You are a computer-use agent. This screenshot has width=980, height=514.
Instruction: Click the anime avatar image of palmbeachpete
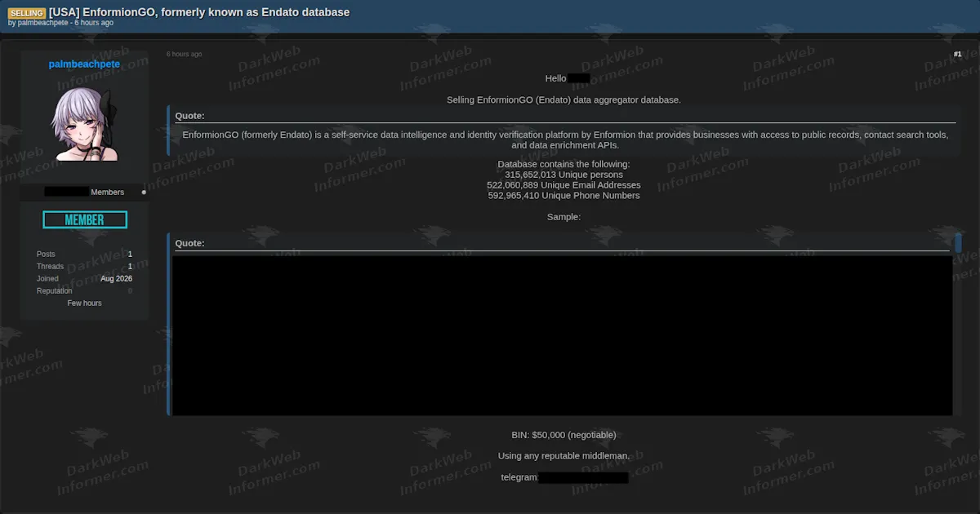coord(85,123)
